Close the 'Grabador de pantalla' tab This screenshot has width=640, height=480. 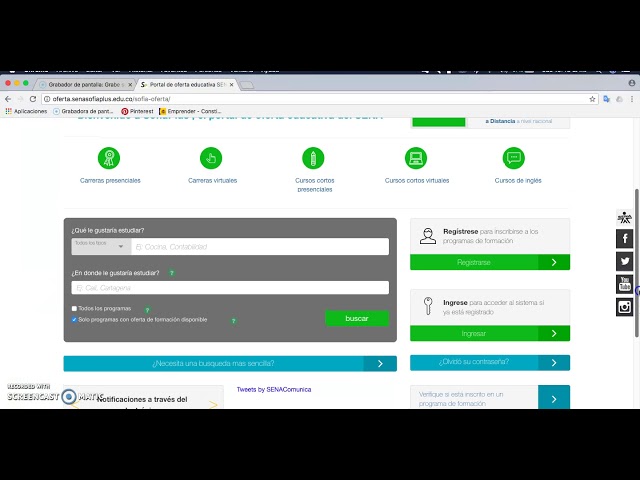click(x=130, y=84)
